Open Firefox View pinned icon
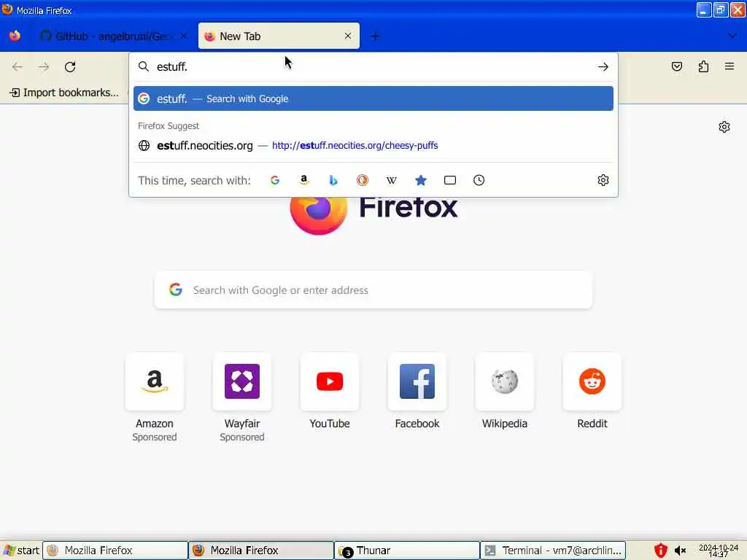Viewport: 747px width, 560px height. [15, 36]
